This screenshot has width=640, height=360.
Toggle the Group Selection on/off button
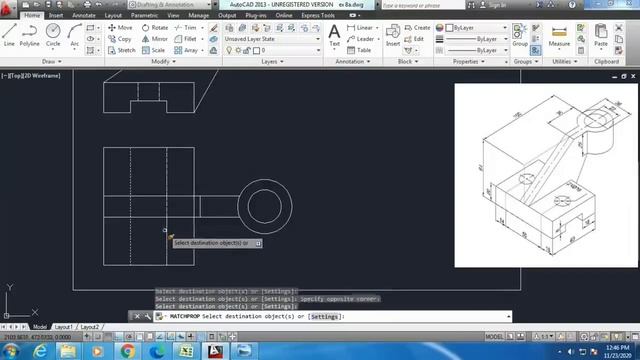[x=536, y=50]
